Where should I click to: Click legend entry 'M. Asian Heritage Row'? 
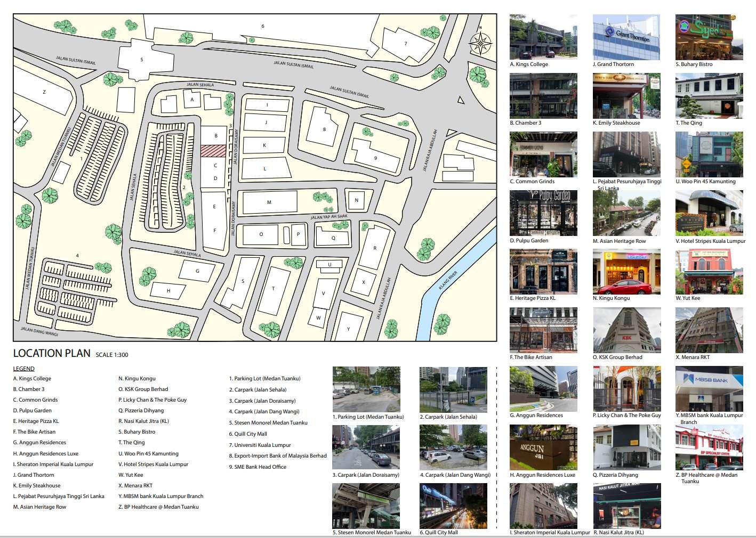pyautogui.click(x=39, y=507)
